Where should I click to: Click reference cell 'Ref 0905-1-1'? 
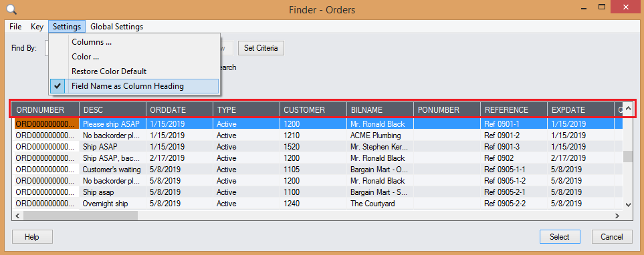click(514, 170)
